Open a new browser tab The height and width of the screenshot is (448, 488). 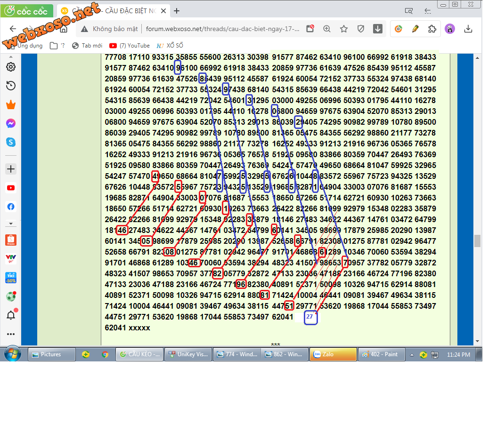point(177,11)
